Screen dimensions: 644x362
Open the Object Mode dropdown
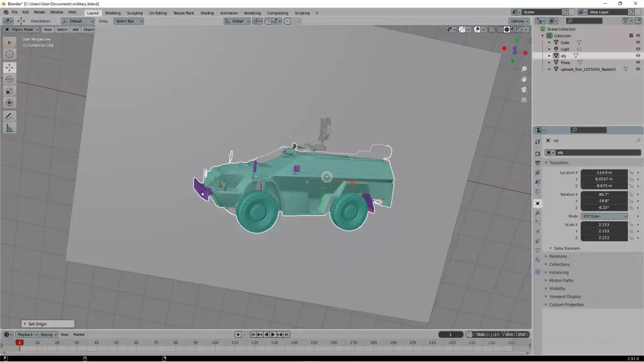22,29
